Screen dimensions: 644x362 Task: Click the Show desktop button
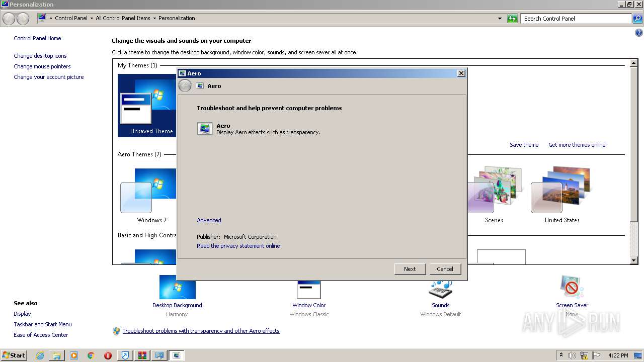click(x=638, y=355)
